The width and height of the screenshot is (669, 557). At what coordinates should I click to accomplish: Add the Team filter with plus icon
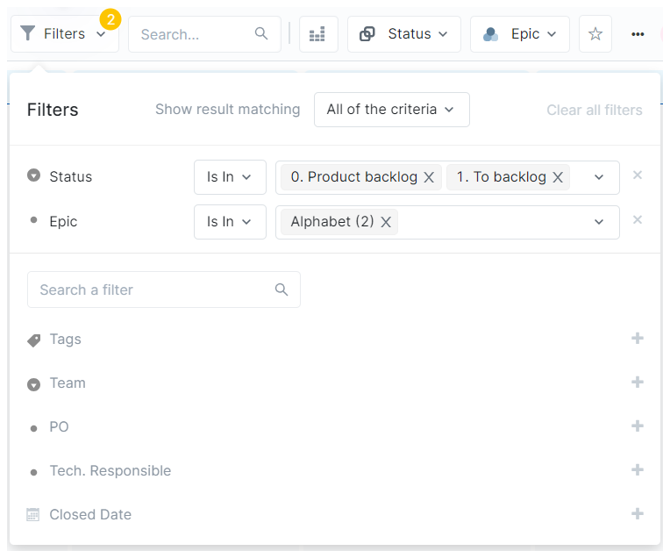pos(637,382)
